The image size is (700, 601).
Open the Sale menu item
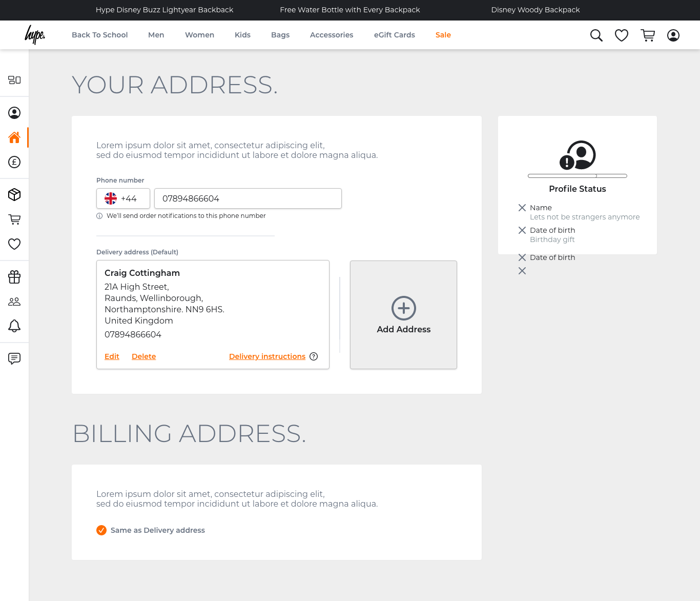(x=443, y=35)
